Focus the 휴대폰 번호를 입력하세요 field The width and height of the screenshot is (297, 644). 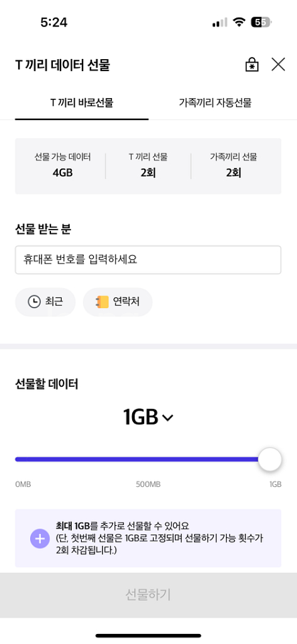(x=148, y=260)
